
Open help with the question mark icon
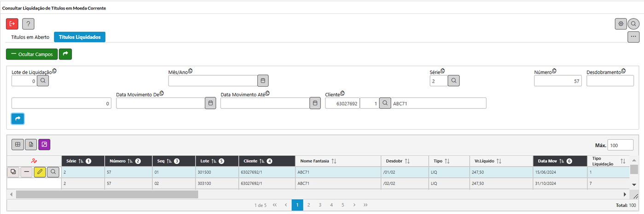pyautogui.click(x=28, y=24)
